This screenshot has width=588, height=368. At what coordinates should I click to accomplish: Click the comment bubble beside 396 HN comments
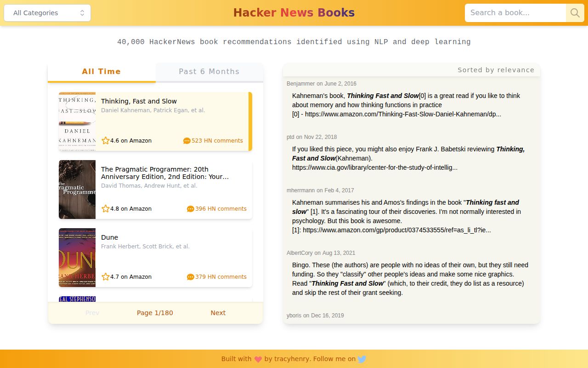click(x=190, y=209)
